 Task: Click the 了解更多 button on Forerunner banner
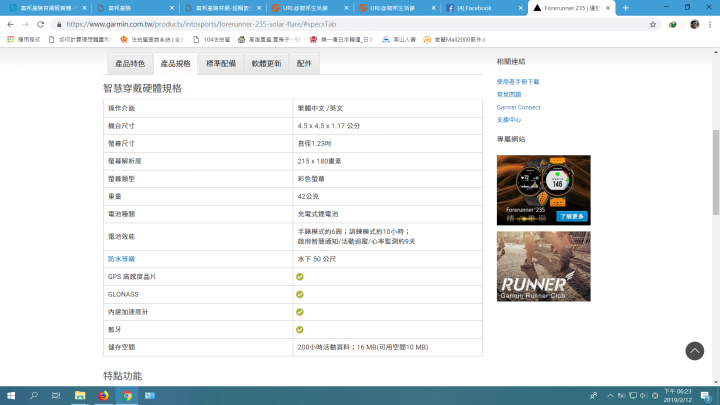coord(572,216)
